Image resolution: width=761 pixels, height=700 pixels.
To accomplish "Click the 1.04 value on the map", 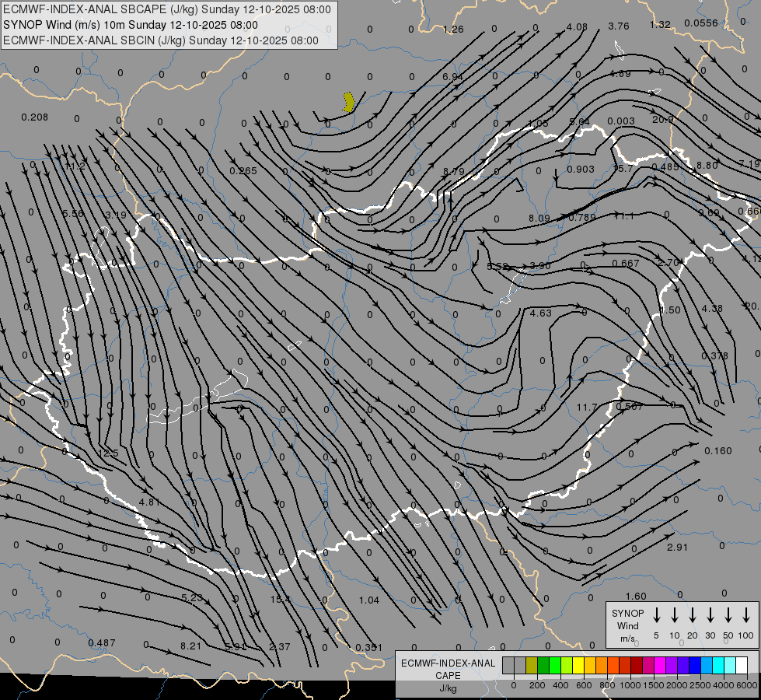I will [369, 600].
